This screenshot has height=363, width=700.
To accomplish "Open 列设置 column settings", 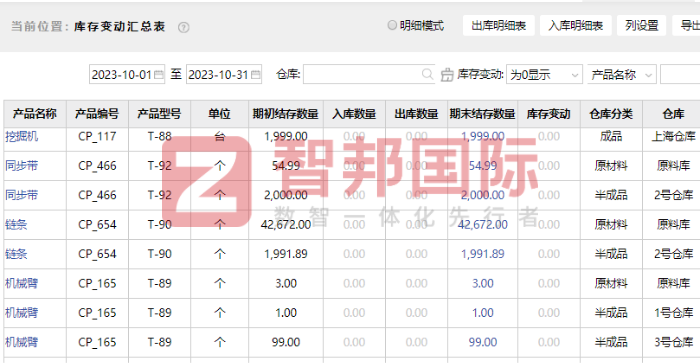I will (x=642, y=25).
